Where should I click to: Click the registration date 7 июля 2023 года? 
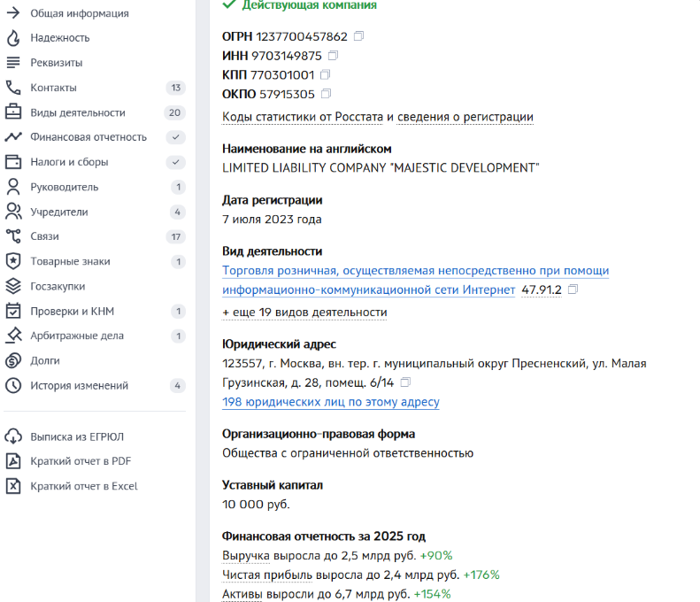click(x=272, y=220)
